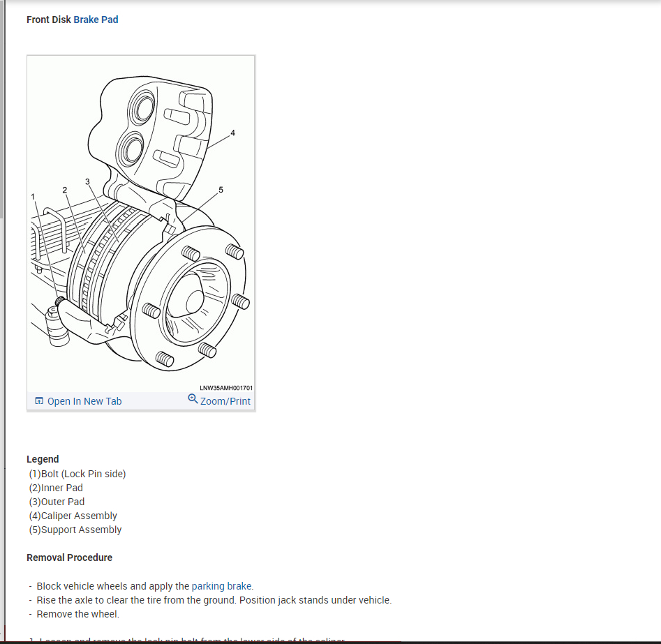Click the Open In New Tab link text

click(84, 401)
